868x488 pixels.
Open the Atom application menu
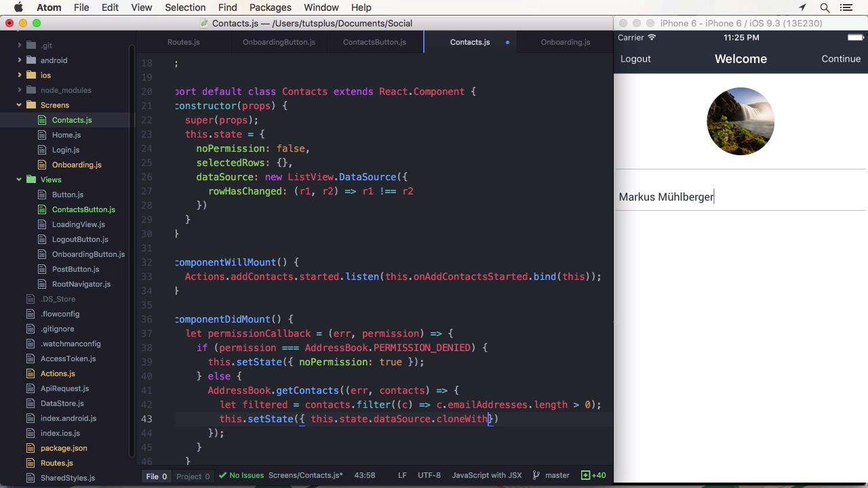[x=49, y=7]
